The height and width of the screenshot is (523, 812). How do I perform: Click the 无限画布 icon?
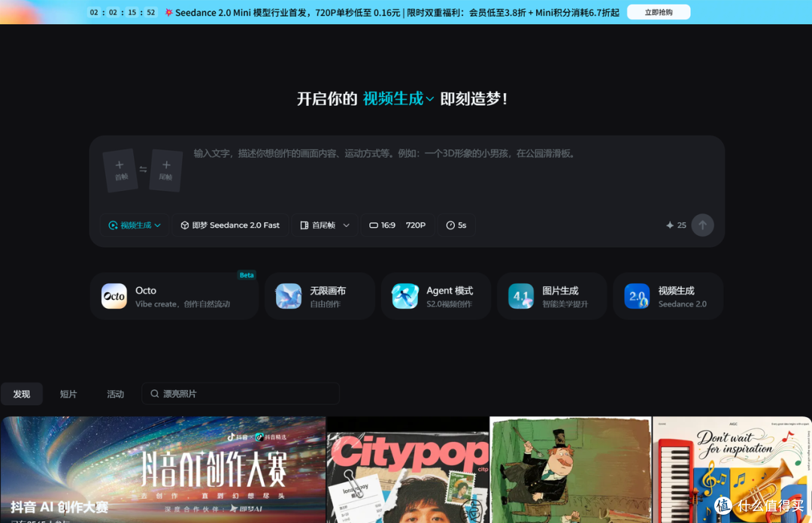pyautogui.click(x=289, y=296)
